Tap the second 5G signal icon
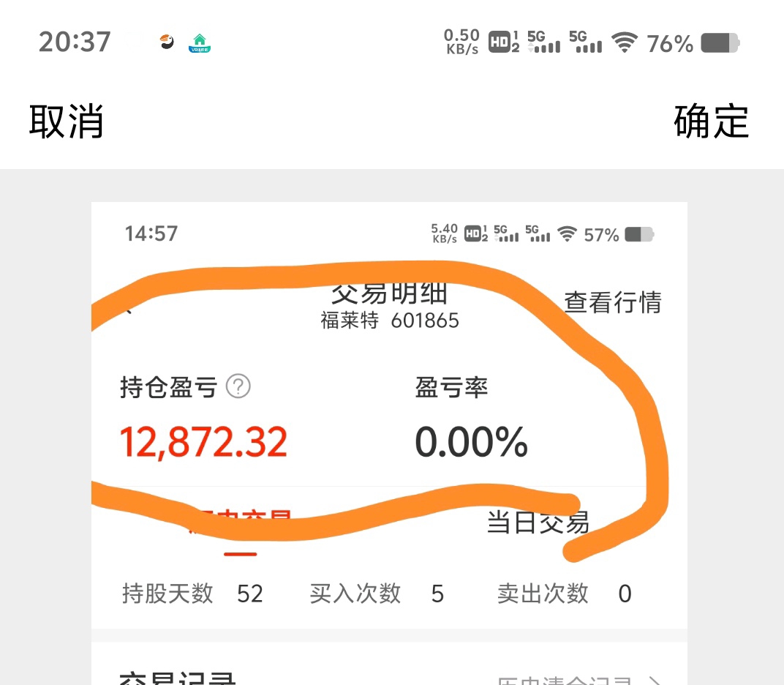Viewport: 784px width, 685px height. [586, 42]
